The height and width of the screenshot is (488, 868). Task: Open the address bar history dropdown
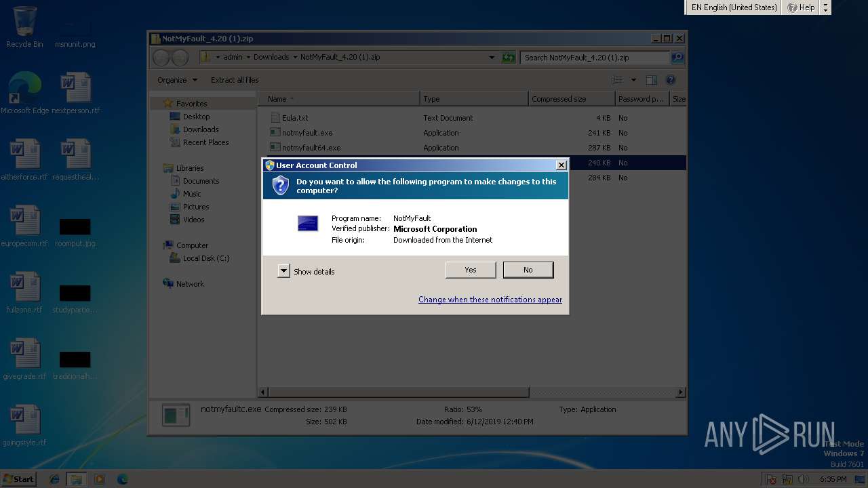pos(492,58)
